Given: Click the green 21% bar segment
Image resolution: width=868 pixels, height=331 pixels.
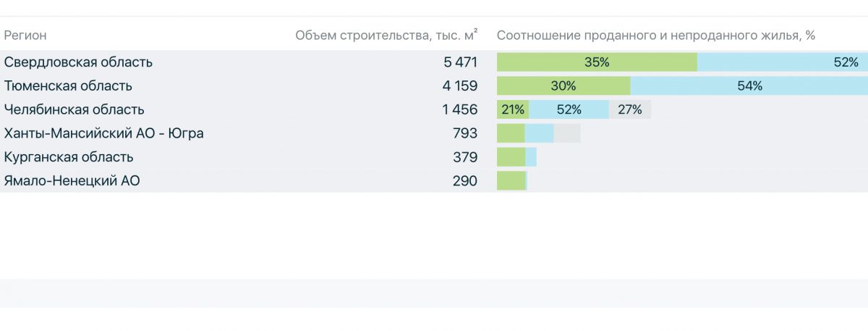Looking at the screenshot, I should (x=513, y=110).
